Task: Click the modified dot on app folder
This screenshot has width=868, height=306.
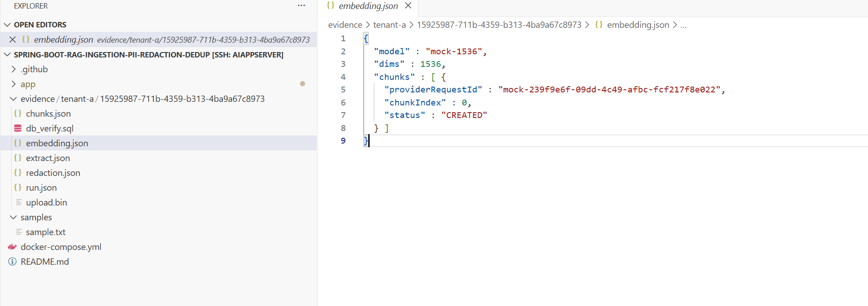Action: coord(302,84)
